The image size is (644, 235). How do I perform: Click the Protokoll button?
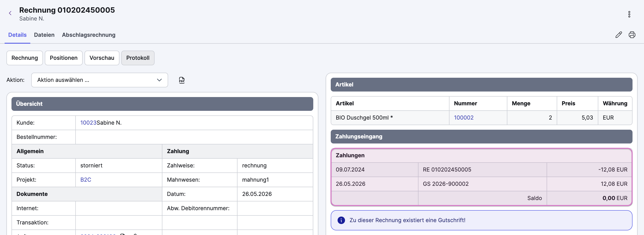click(x=138, y=58)
